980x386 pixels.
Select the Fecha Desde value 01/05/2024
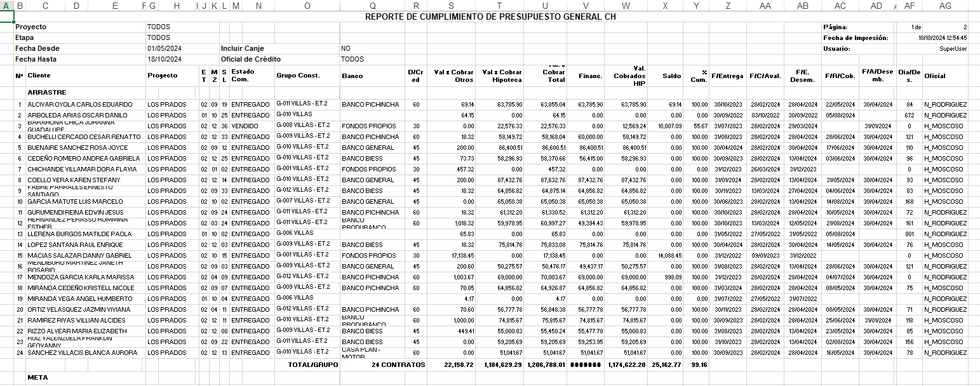click(164, 48)
